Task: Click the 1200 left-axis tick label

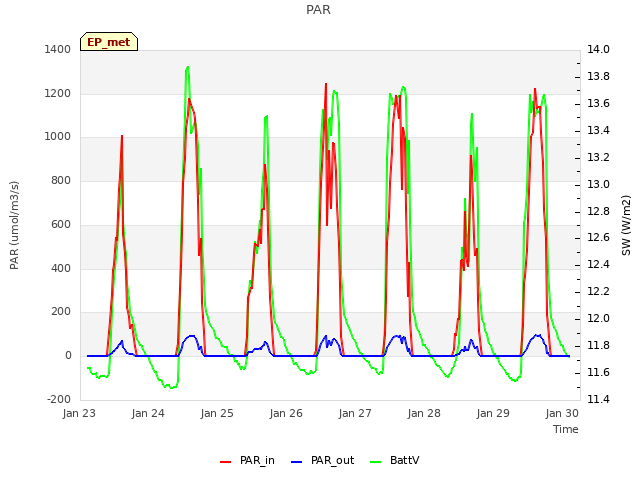Action: click(58, 93)
